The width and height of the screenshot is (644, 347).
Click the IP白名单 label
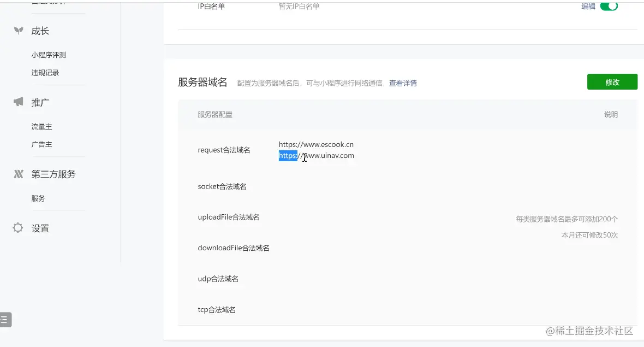(x=211, y=6)
